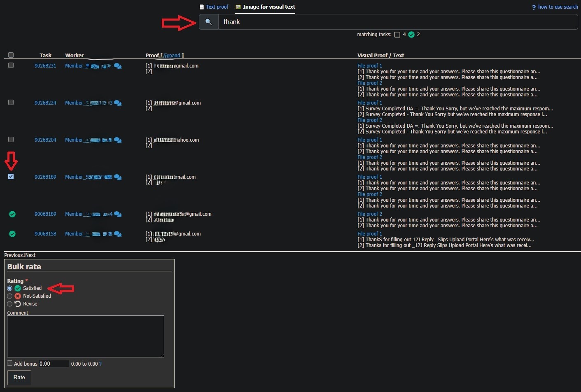Open chat icon for task 90268224 worker
Screen dimensions: 581x392
(x=118, y=103)
